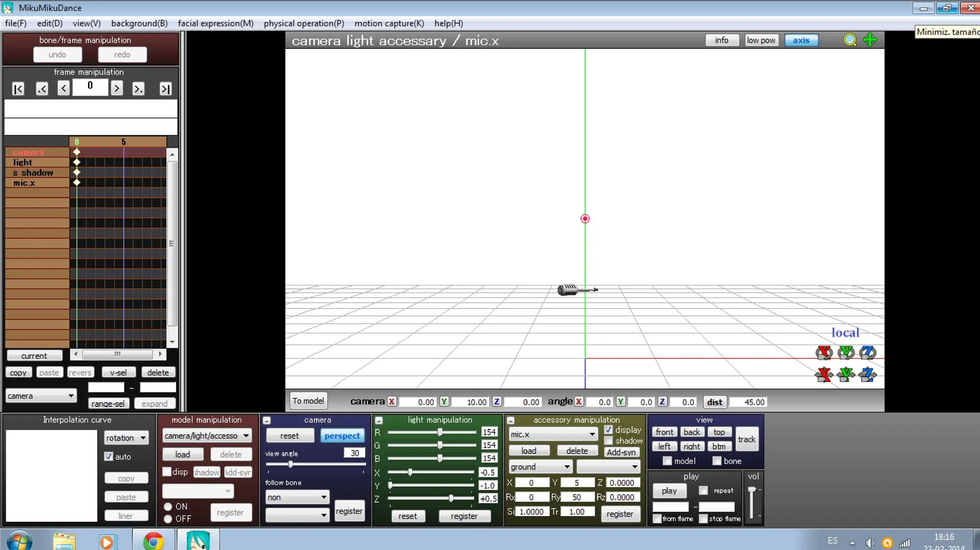The width and height of the screenshot is (980, 550).
Task: Toggle the auto interpolation checkbox
Action: 109,456
